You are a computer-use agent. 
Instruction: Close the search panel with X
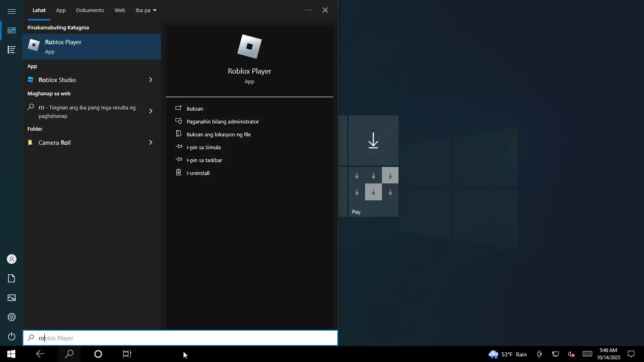[325, 10]
